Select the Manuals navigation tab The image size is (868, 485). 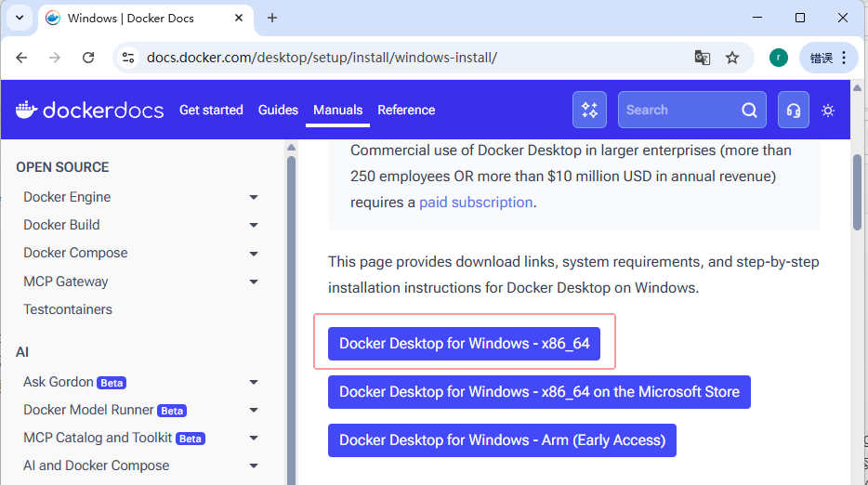337,110
